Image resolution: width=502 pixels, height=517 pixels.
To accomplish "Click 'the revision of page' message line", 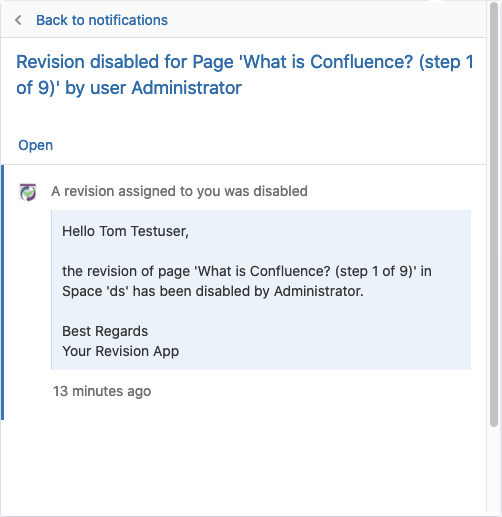I will click(x=247, y=271).
